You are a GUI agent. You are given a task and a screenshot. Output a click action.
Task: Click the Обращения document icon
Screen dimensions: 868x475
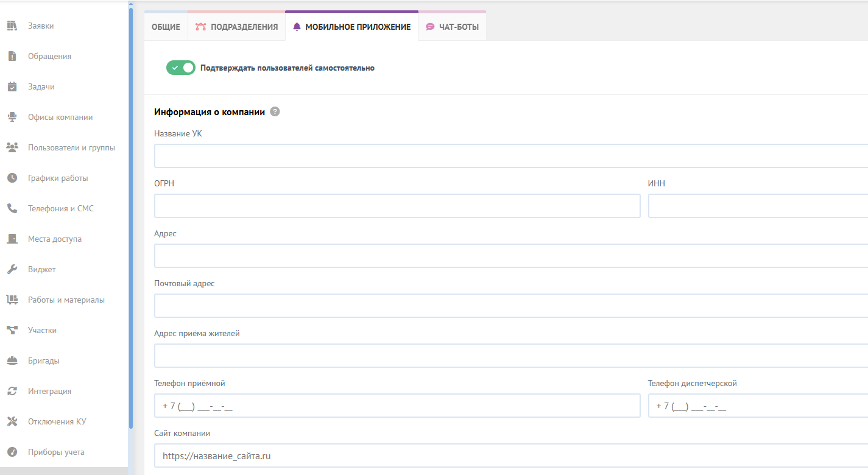pyautogui.click(x=12, y=56)
